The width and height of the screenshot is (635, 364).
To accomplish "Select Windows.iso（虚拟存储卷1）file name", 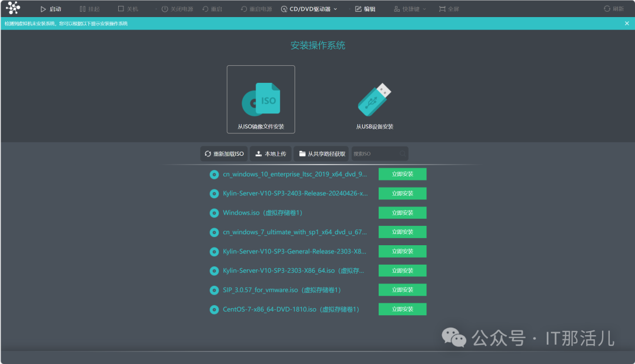I will click(263, 212).
